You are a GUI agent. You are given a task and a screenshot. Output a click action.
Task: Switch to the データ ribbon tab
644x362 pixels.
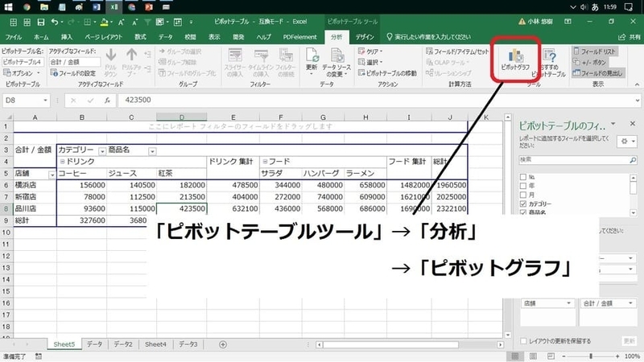click(166, 37)
